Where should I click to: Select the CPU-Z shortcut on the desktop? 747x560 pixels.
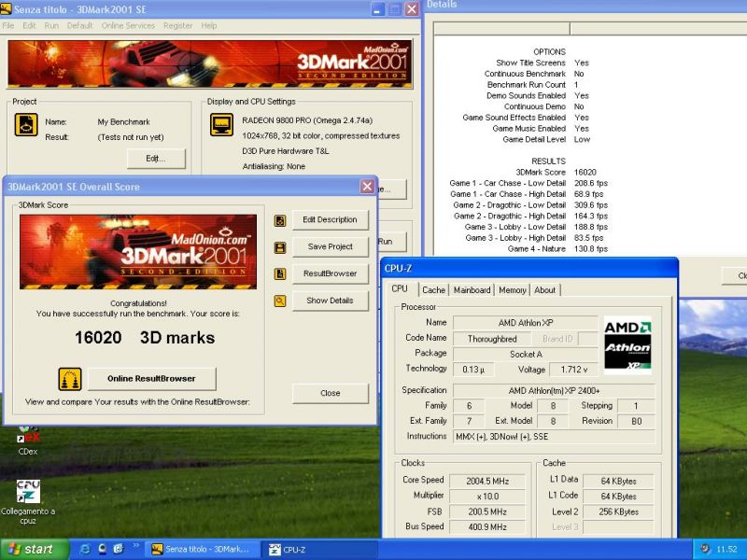pos(28,502)
